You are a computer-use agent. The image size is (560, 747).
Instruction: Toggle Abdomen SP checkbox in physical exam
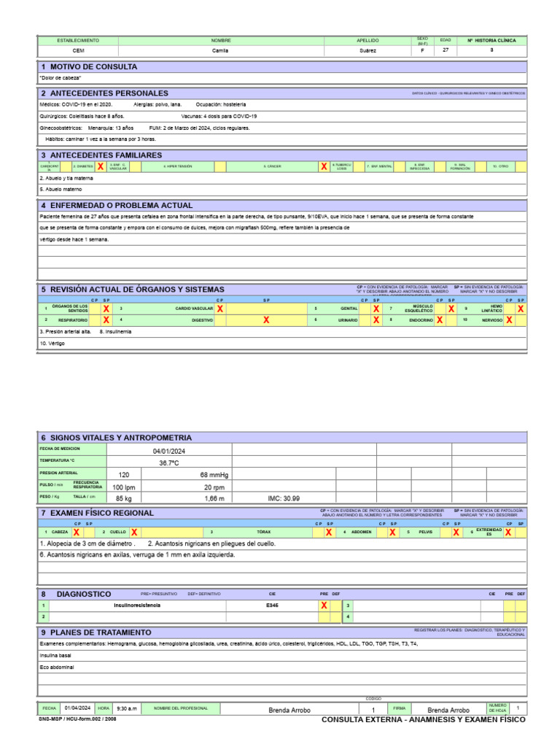(x=392, y=532)
